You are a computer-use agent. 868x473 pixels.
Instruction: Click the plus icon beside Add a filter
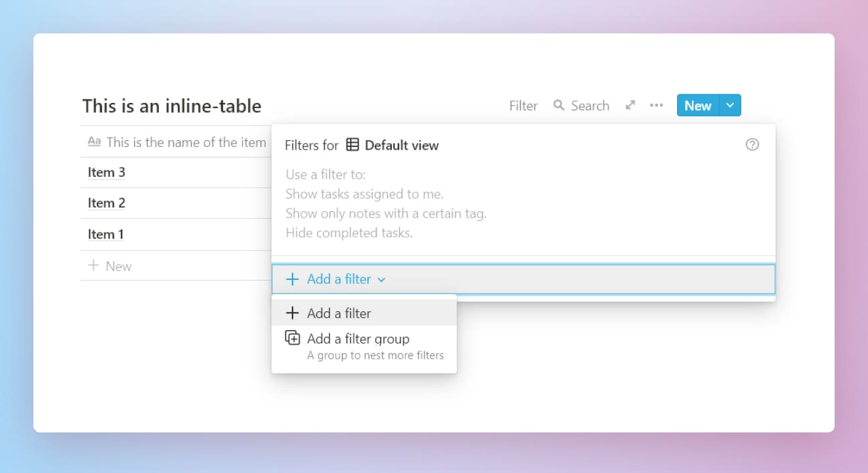click(x=292, y=279)
